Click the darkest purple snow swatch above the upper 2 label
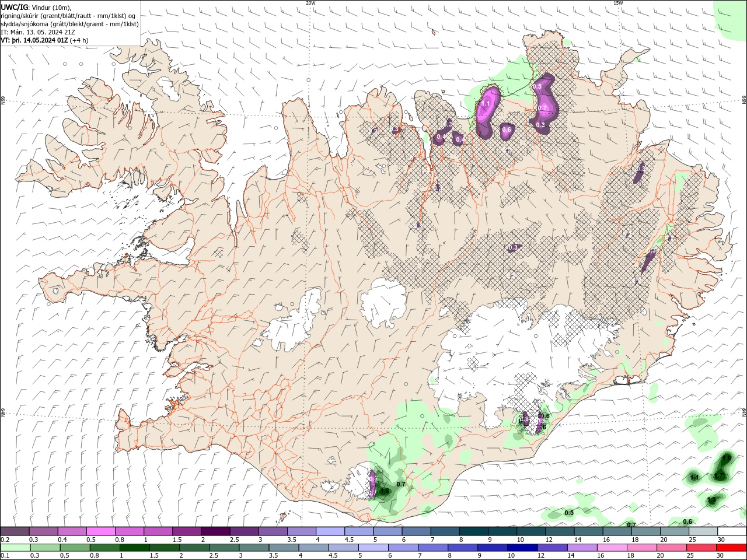This screenshot has width=747, height=560. 216,531
